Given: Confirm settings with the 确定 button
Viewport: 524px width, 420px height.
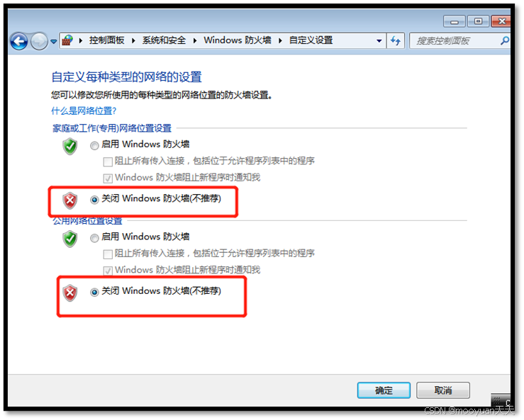Looking at the screenshot, I should coord(384,390).
